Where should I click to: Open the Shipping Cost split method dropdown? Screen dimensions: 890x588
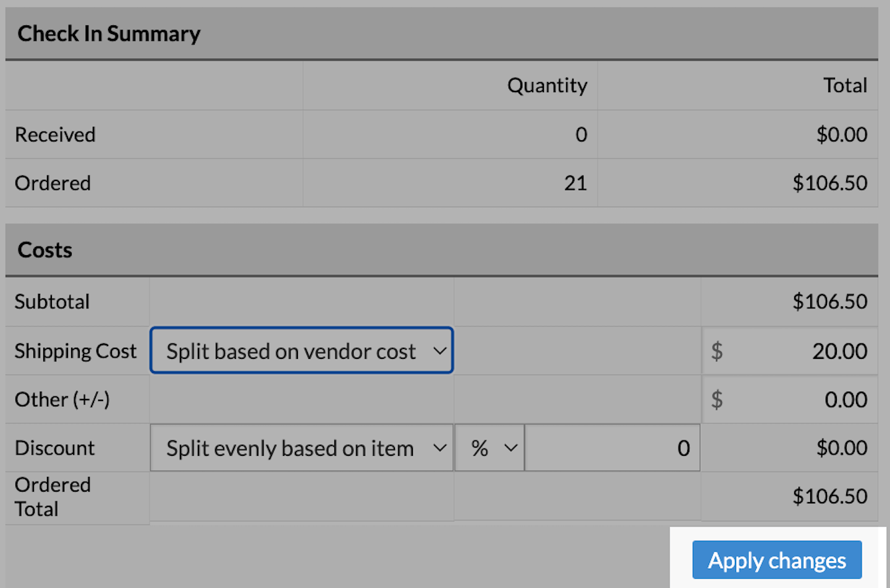tap(302, 351)
